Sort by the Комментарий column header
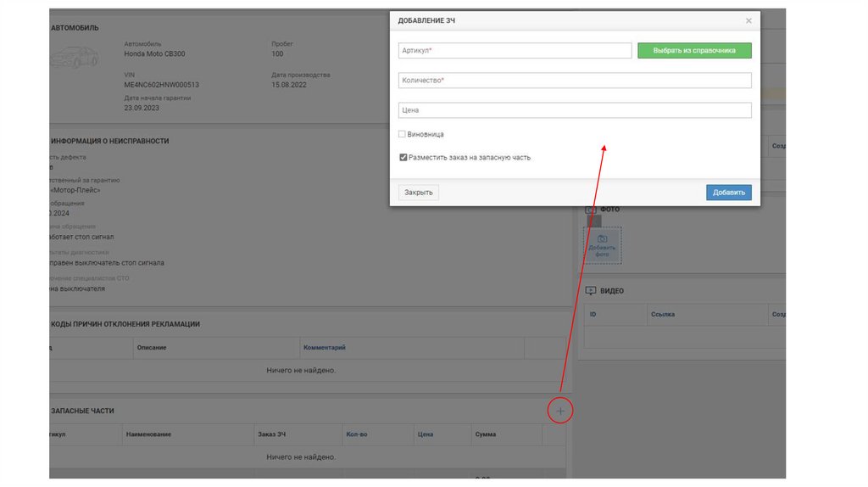The height and width of the screenshot is (487, 868). pos(324,348)
